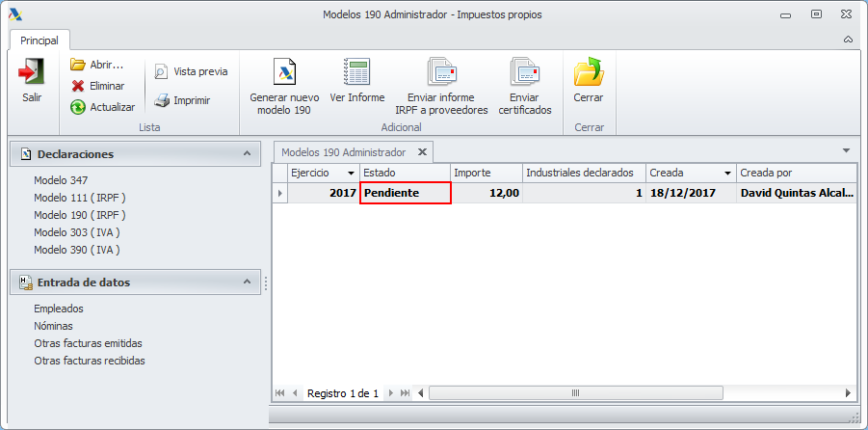Open Ver Informe report icon
The width and height of the screenshot is (868, 430).
(x=357, y=72)
